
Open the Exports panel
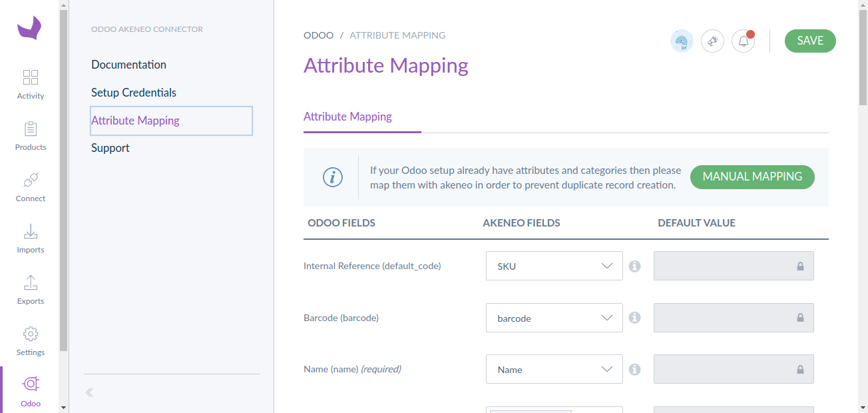tap(30, 289)
